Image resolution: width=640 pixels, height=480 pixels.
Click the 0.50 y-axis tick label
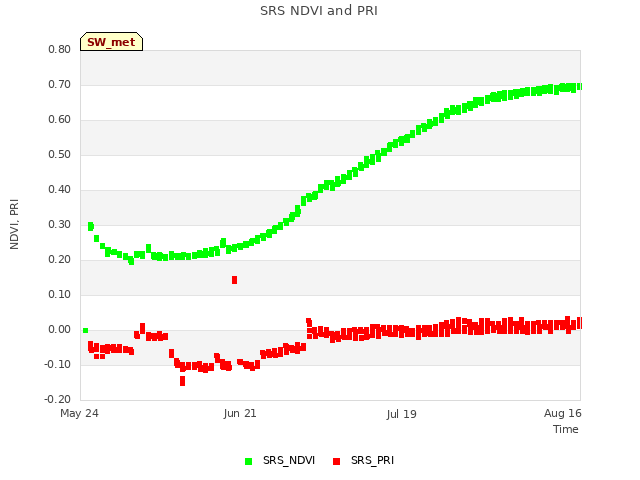(60, 155)
